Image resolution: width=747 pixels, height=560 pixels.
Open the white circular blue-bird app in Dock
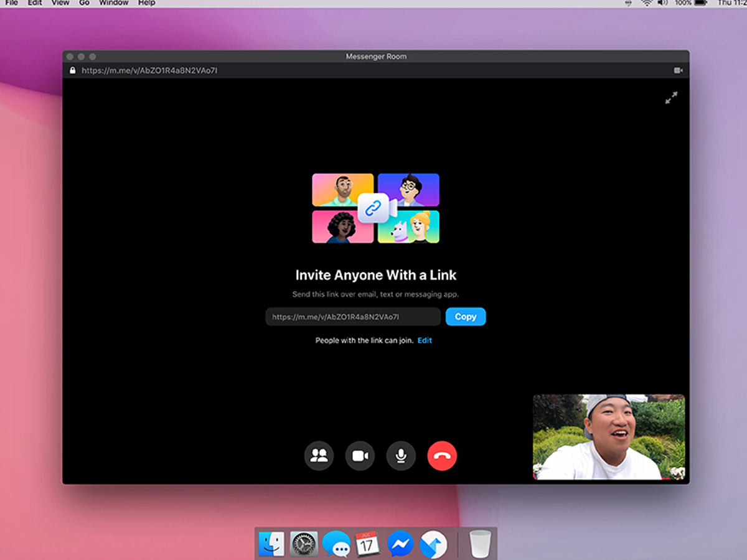(x=433, y=544)
